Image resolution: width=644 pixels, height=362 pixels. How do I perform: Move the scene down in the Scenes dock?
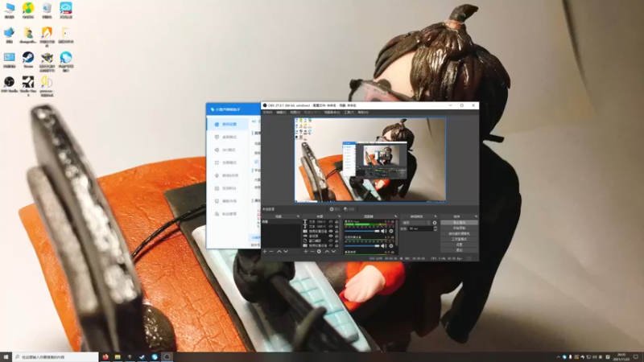[x=286, y=251]
